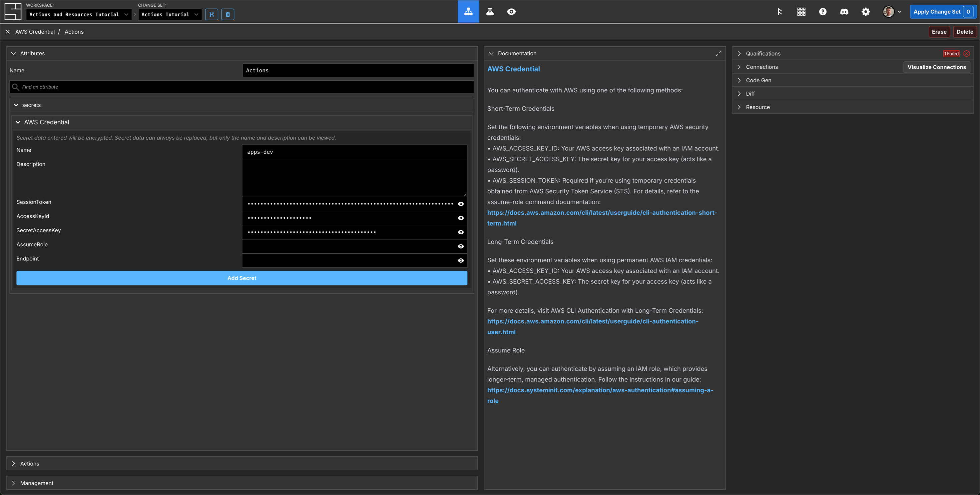This screenshot has height=495, width=980.
Task: Open the systeminit assuming-a-role docs link
Action: tap(600, 396)
